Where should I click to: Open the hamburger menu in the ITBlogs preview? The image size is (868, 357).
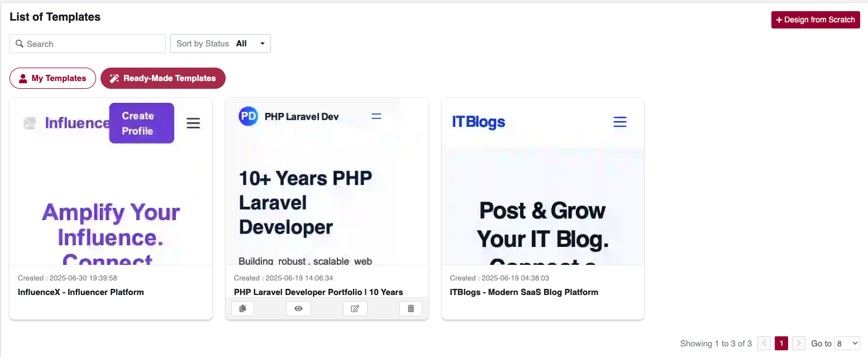[x=620, y=122]
